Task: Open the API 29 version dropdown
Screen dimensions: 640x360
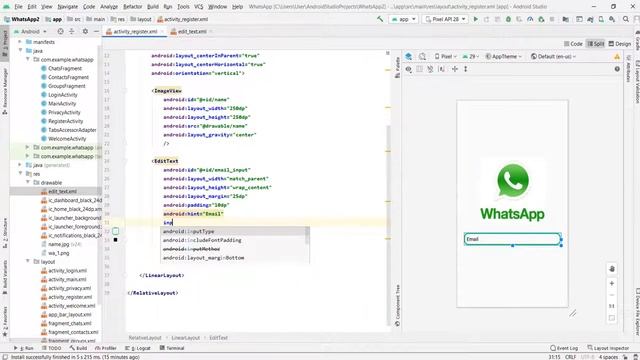Action: tap(470, 56)
